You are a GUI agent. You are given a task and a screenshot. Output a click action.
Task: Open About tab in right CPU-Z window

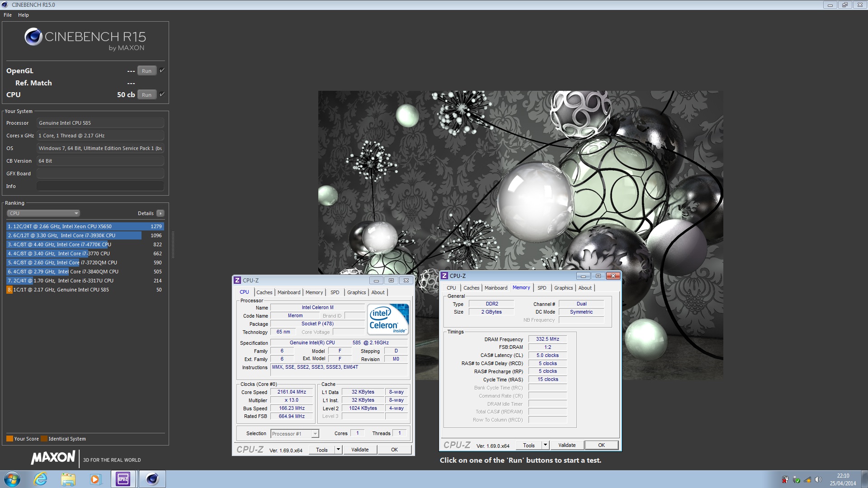pos(585,288)
